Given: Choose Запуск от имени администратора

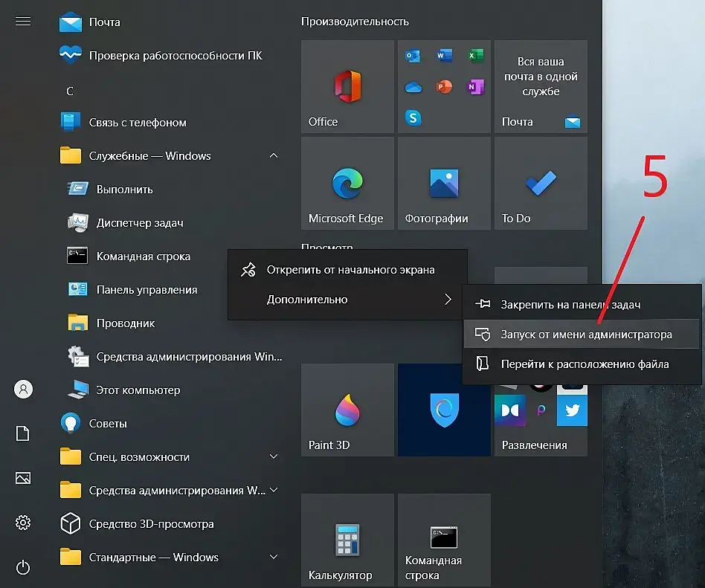Looking at the screenshot, I should 582,334.
